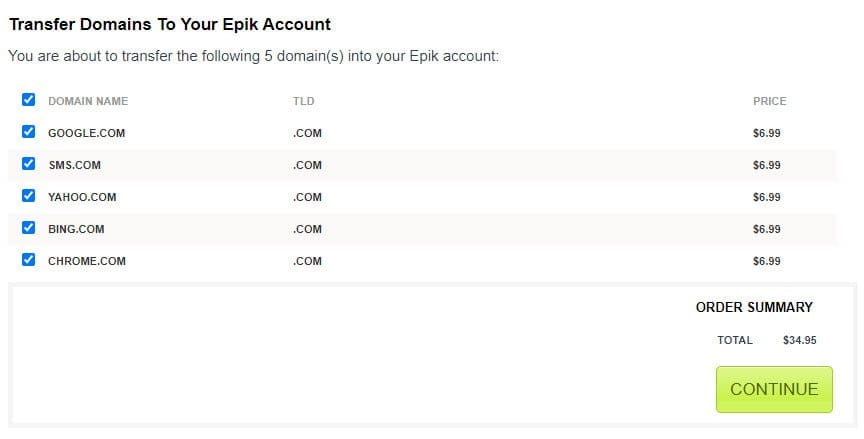The height and width of the screenshot is (439, 864).
Task: Select the BING.COM domain name text
Action: [76, 229]
